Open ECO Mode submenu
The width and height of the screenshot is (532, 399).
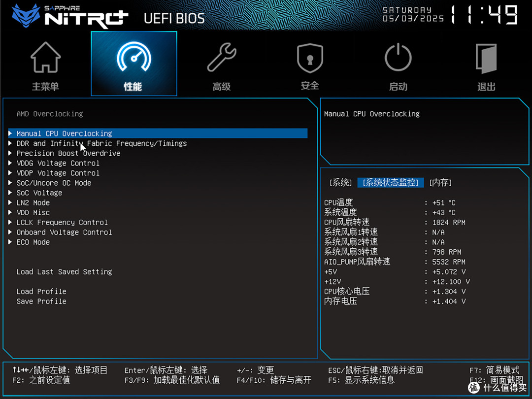tap(33, 242)
